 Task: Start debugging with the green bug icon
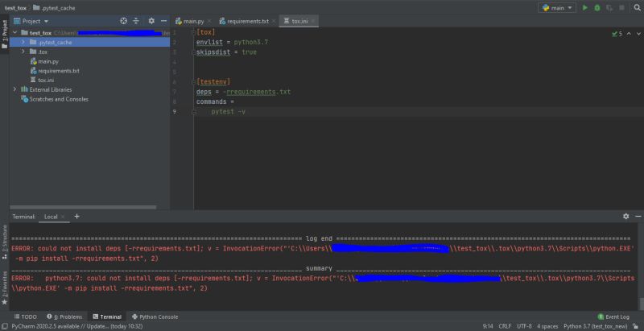pos(597,8)
